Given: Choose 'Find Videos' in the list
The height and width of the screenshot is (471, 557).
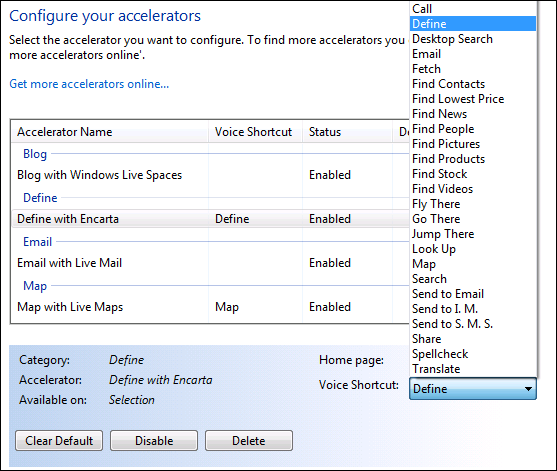Looking at the screenshot, I should click(473, 189).
